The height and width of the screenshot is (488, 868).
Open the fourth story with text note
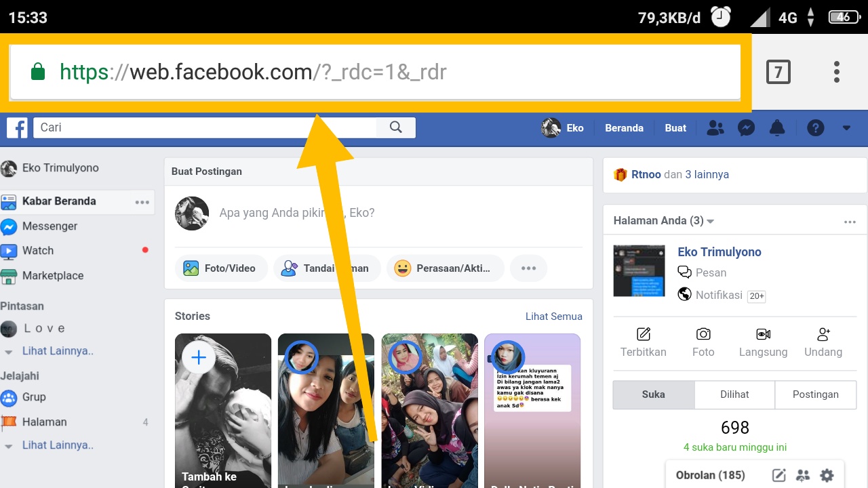(x=532, y=411)
